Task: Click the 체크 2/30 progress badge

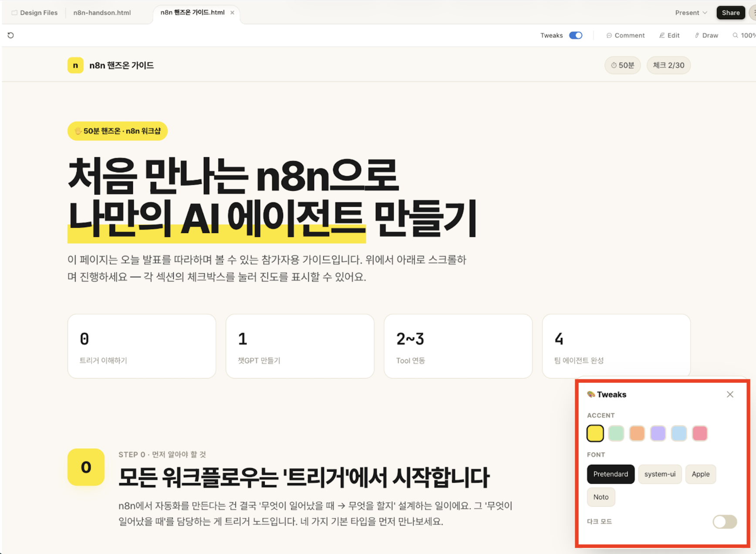Action: (x=668, y=65)
